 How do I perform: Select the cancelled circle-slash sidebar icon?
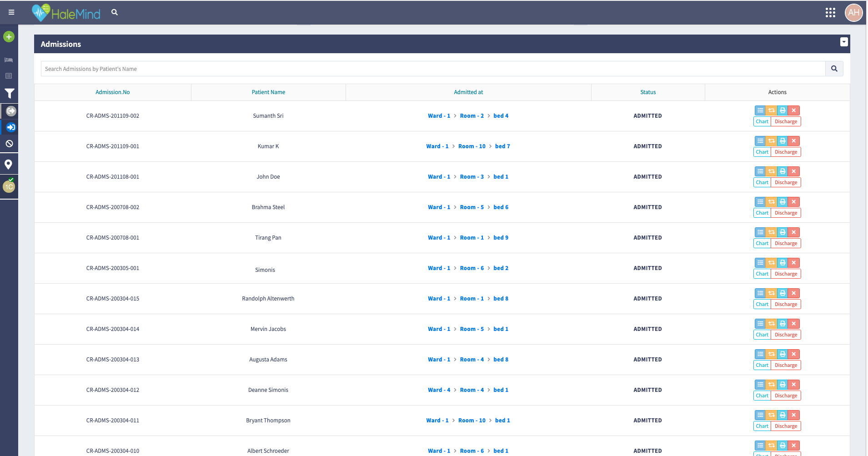(x=9, y=144)
